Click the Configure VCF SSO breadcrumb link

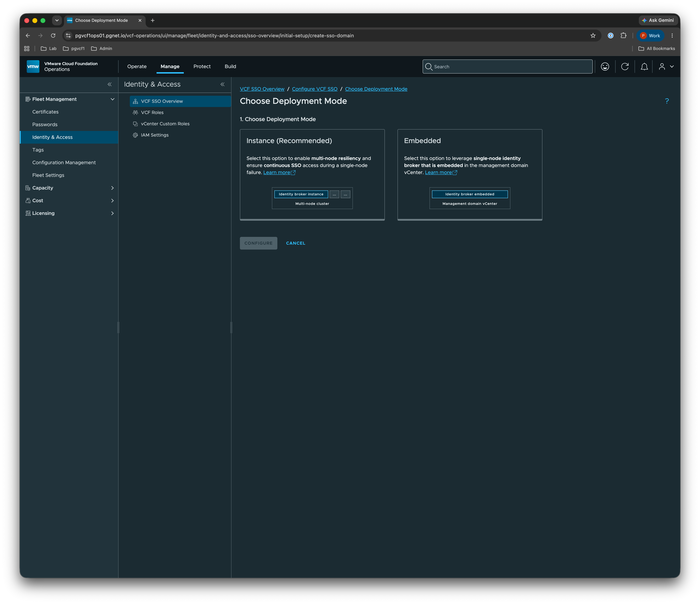click(314, 89)
